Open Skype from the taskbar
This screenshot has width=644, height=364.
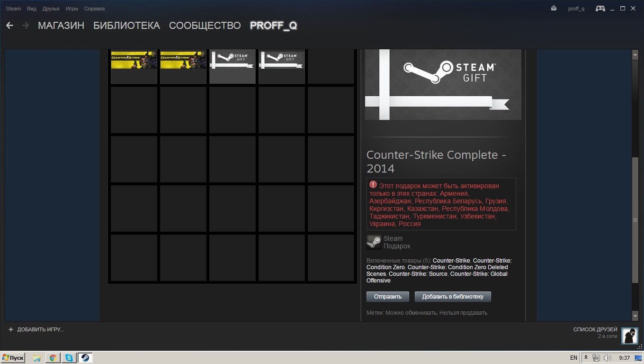point(69,358)
